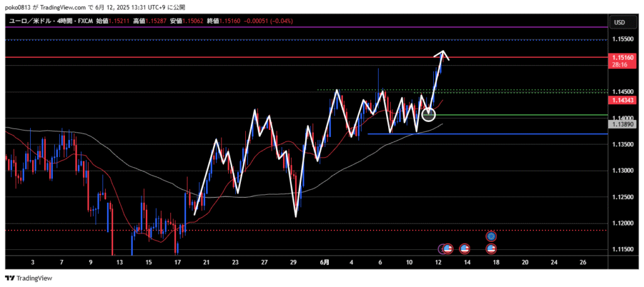Open symbol search via ユーロ/米ドル title
This screenshot has height=287, width=644.
30,21
